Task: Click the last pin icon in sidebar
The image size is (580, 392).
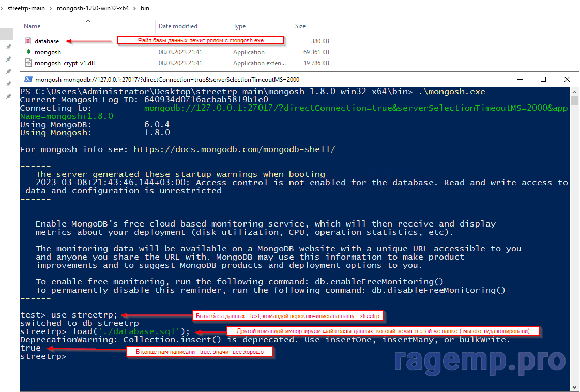Action: click(8, 96)
